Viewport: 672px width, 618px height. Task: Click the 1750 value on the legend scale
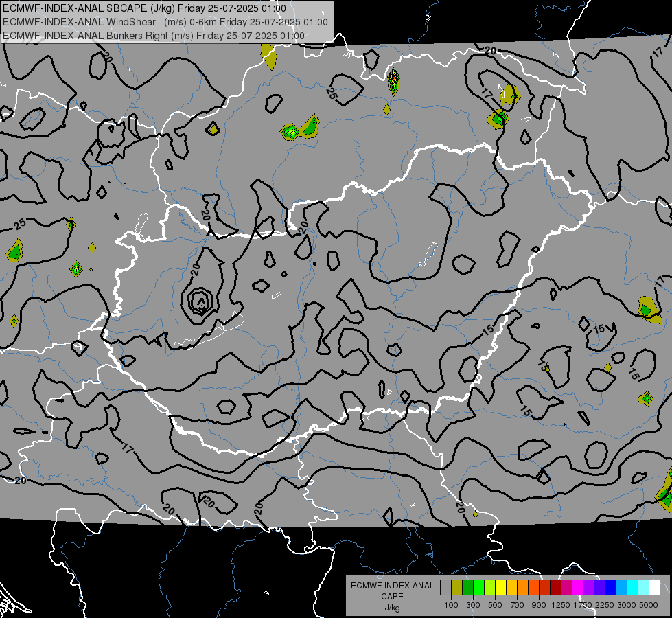583,605
